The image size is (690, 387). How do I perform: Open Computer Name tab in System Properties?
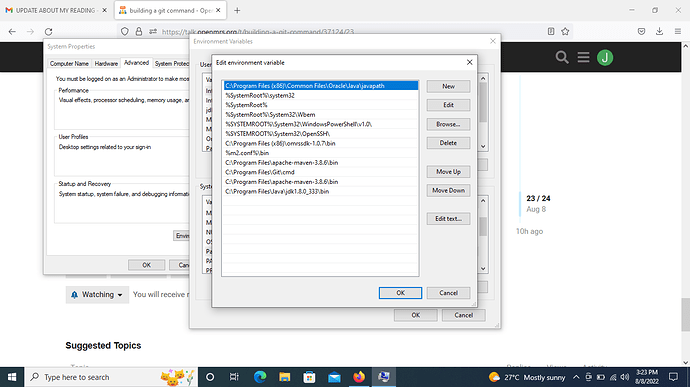click(x=69, y=64)
